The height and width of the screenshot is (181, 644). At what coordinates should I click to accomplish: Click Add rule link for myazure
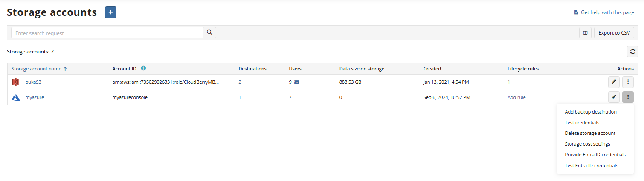click(516, 97)
